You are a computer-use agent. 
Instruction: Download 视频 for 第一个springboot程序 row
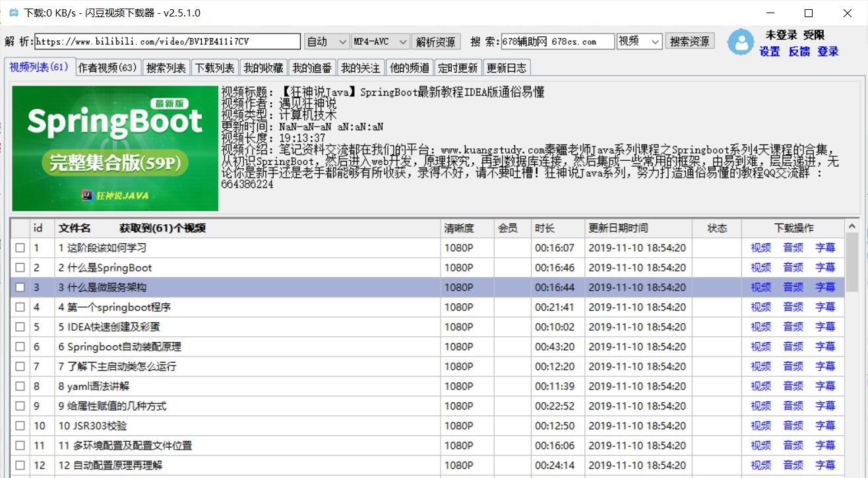click(x=760, y=307)
